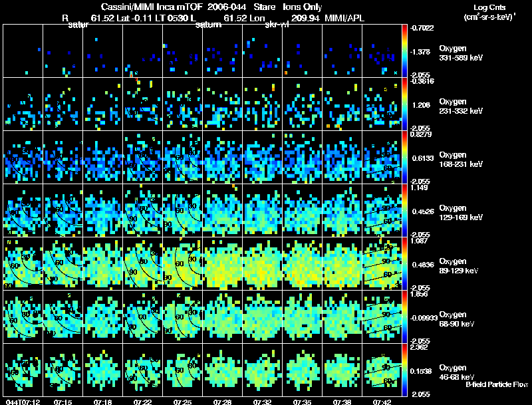Select the 07:28 time label
532x405 pixels.
pyautogui.click(x=222, y=402)
